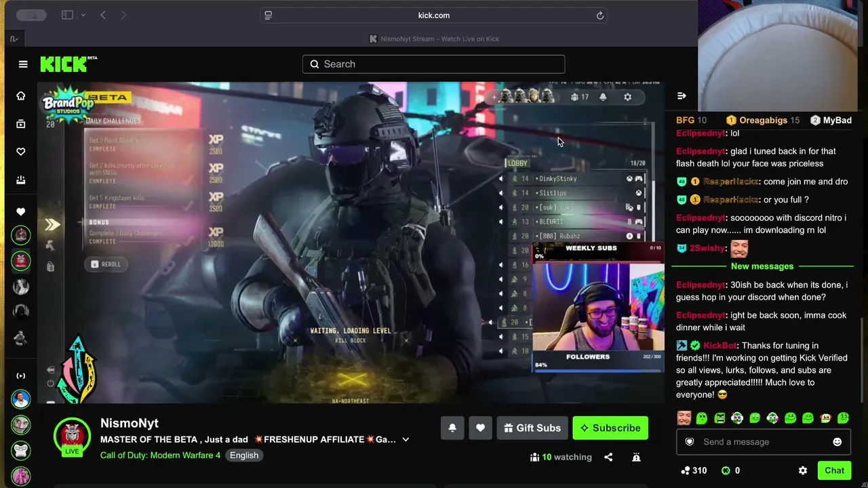
Task: Open the live-channels broadcast icon in sidebar
Action: (x=21, y=375)
